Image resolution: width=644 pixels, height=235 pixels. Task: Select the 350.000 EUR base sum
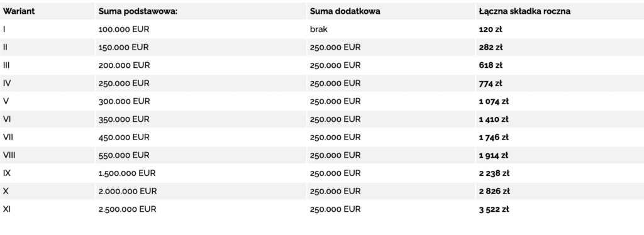124,119
